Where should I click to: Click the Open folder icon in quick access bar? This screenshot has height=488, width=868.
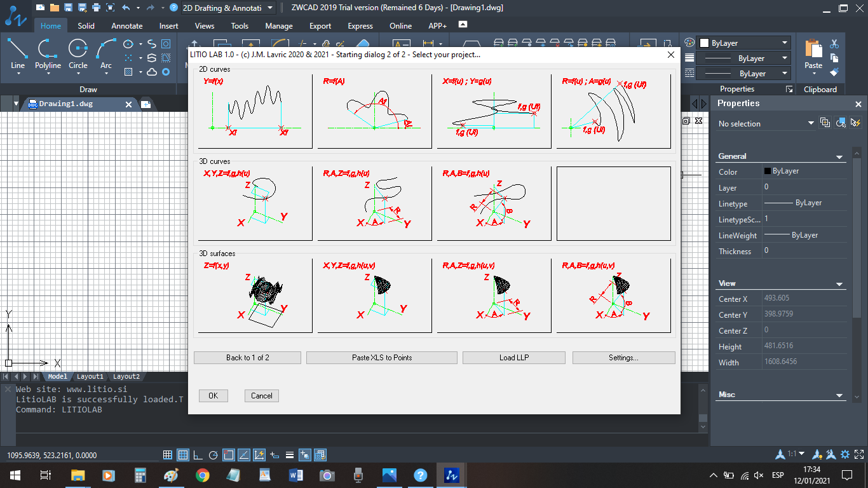(x=55, y=8)
